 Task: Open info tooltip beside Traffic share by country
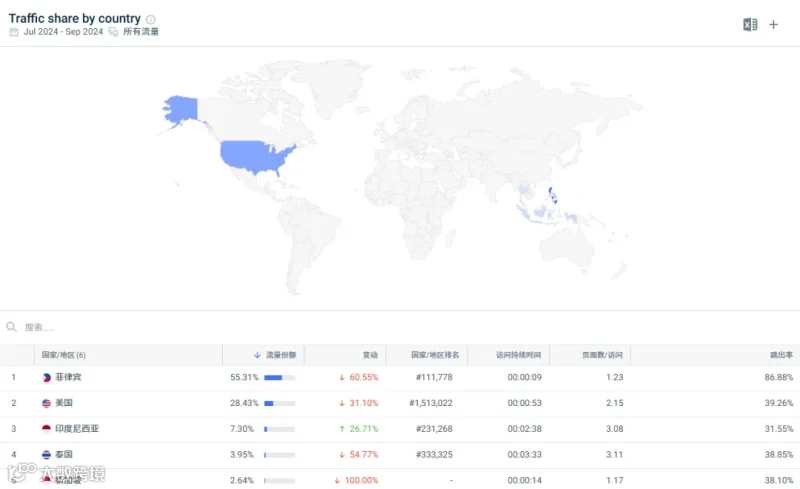(151, 19)
